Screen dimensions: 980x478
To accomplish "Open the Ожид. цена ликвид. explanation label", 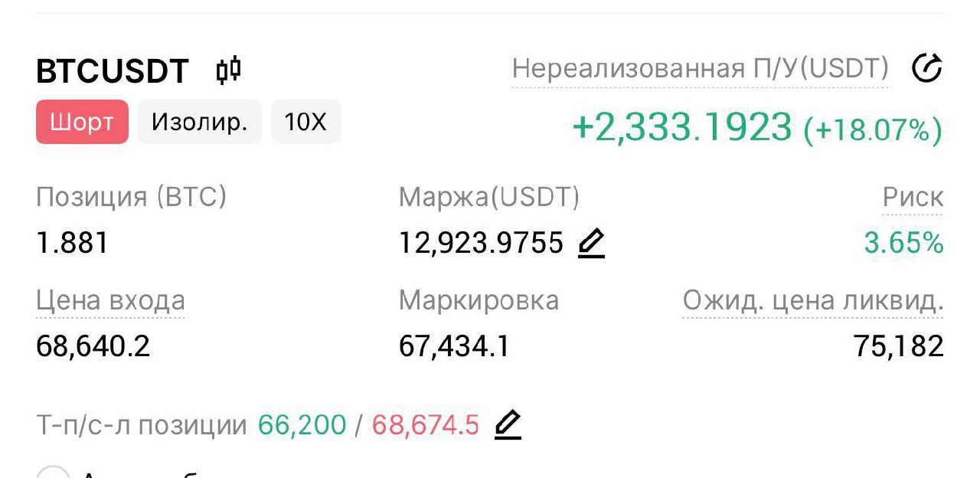I will click(x=813, y=300).
